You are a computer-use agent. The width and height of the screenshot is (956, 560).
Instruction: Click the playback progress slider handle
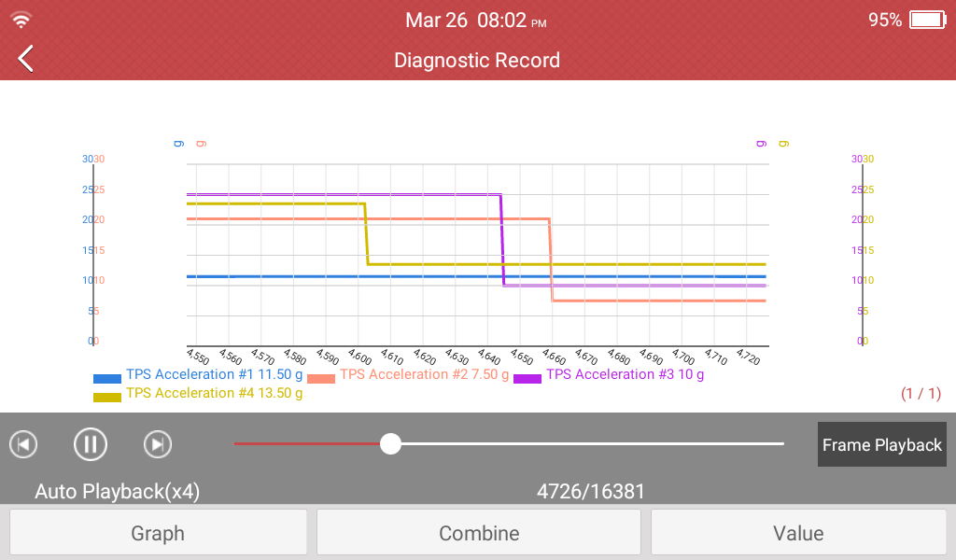pyautogui.click(x=391, y=443)
